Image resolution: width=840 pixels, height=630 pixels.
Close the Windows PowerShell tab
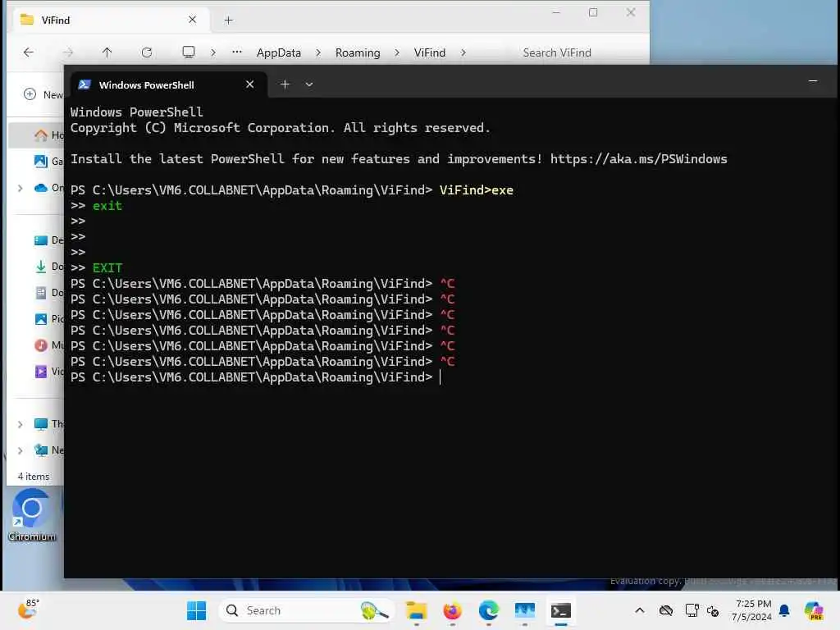249,84
